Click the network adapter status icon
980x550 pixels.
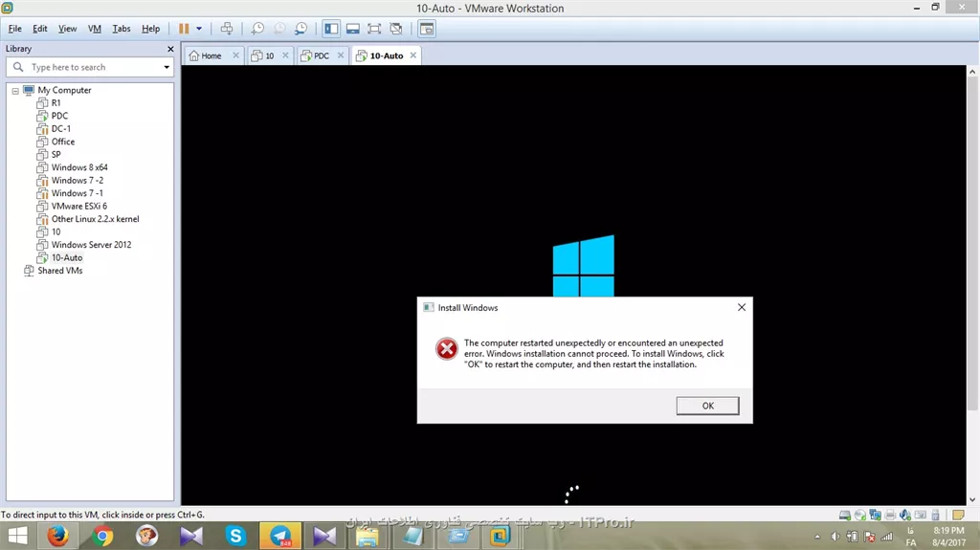pos(875,515)
